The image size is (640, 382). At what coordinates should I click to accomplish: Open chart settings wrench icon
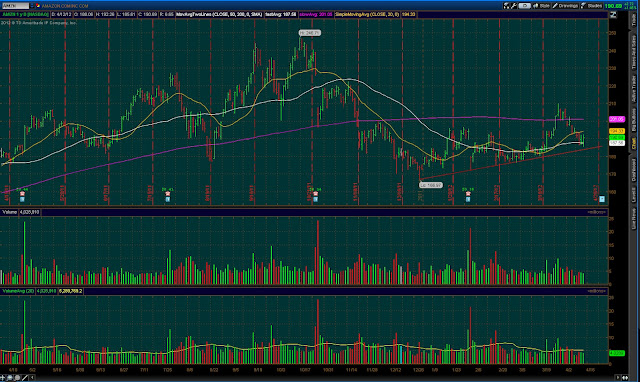click(x=514, y=6)
